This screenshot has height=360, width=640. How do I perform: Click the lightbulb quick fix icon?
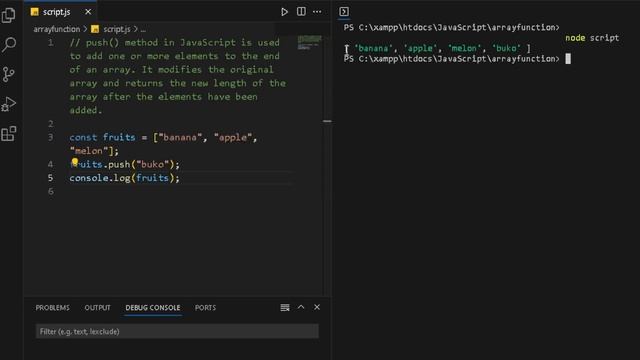point(75,162)
